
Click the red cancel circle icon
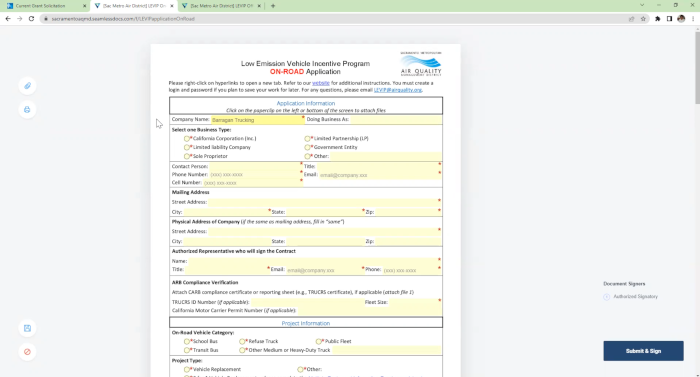(27, 352)
